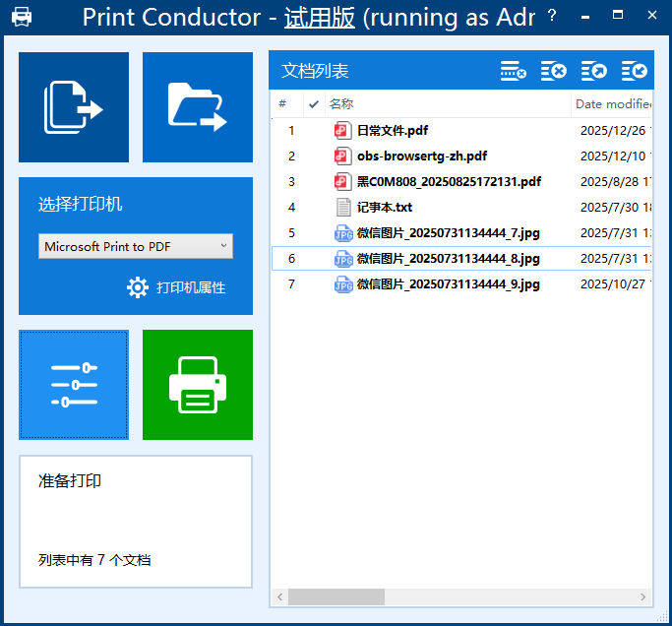Select the 记事本.txt list row

384,208
